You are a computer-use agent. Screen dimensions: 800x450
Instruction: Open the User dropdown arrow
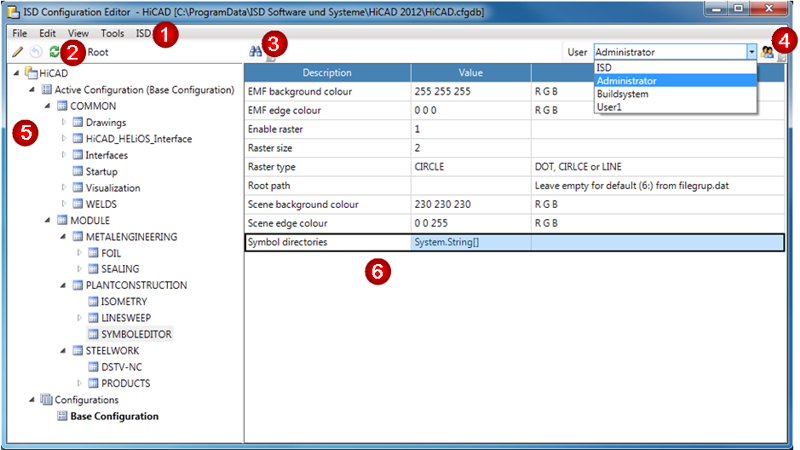751,52
